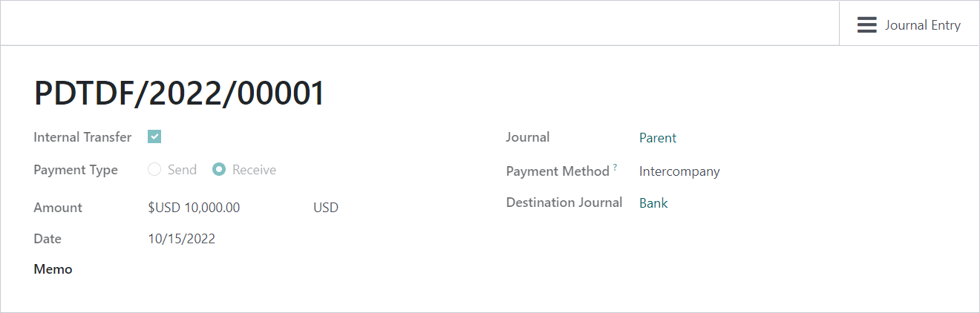Click the Payment Type label

(x=76, y=170)
